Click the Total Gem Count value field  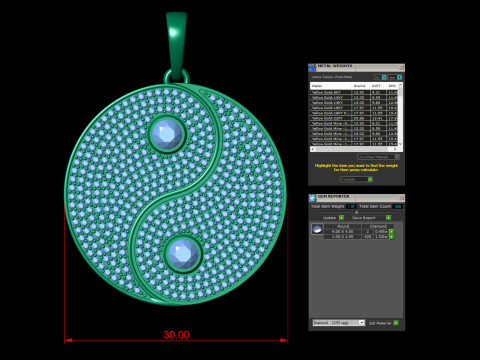[x=398, y=207]
